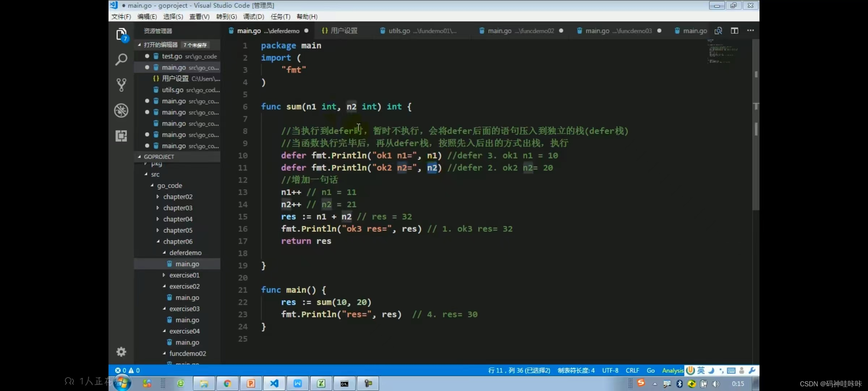Click the errors and warnings count in the status bar
This screenshot has width=868, height=391.
pyautogui.click(x=127, y=370)
